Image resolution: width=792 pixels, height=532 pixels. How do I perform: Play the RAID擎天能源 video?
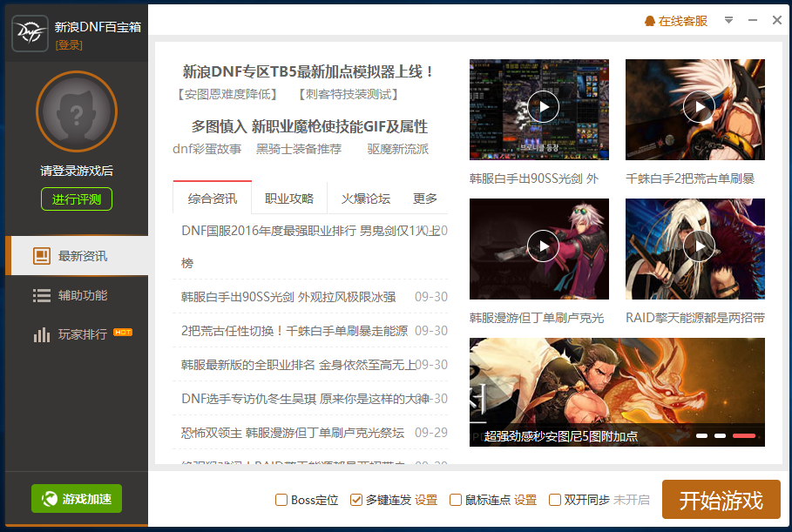(699, 246)
